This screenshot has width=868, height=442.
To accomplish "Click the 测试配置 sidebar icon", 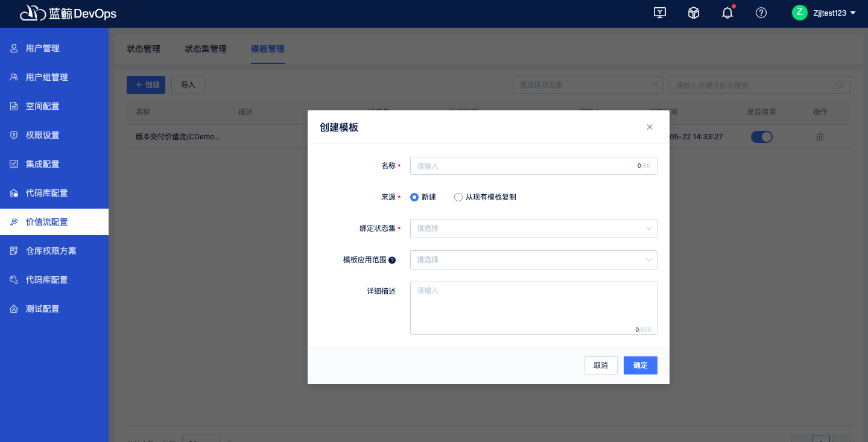I will pyautogui.click(x=14, y=309).
